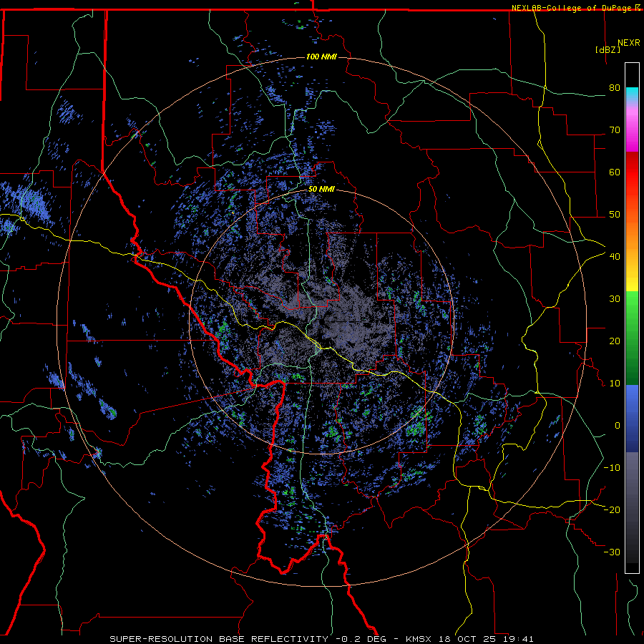Screen dimensions: 644x644
Task: Select the 10 value on dBZ scale
Action: click(615, 384)
